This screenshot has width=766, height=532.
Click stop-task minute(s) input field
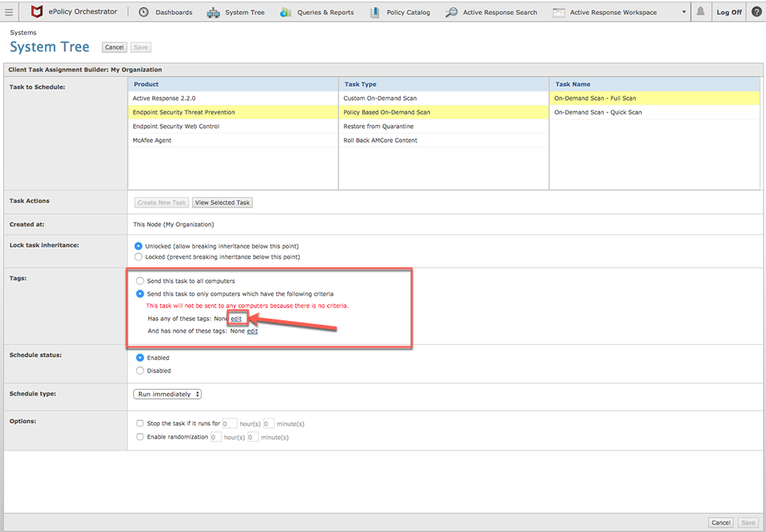click(269, 424)
